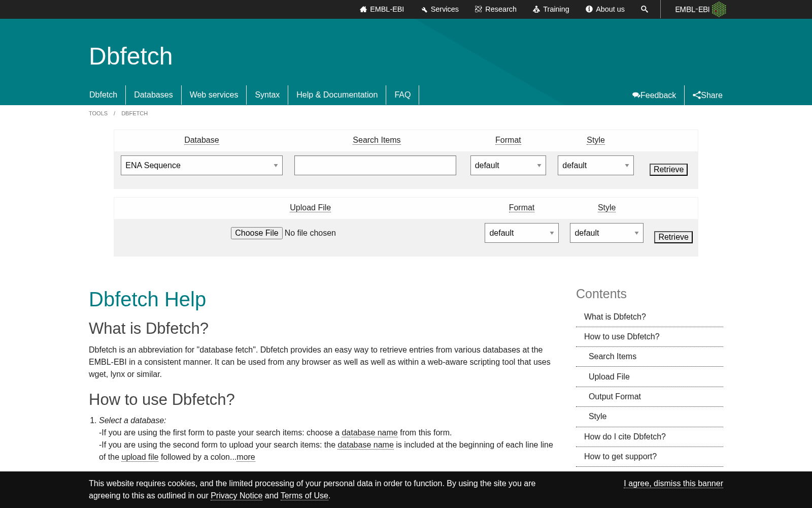Click the Research icon in top bar
Image resolution: width=812 pixels, height=508 pixels.
478,9
